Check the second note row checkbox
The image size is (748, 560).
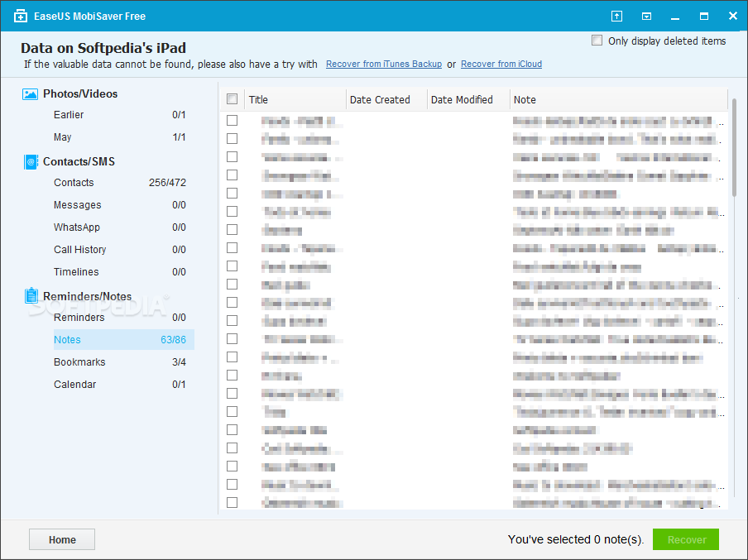coord(232,138)
